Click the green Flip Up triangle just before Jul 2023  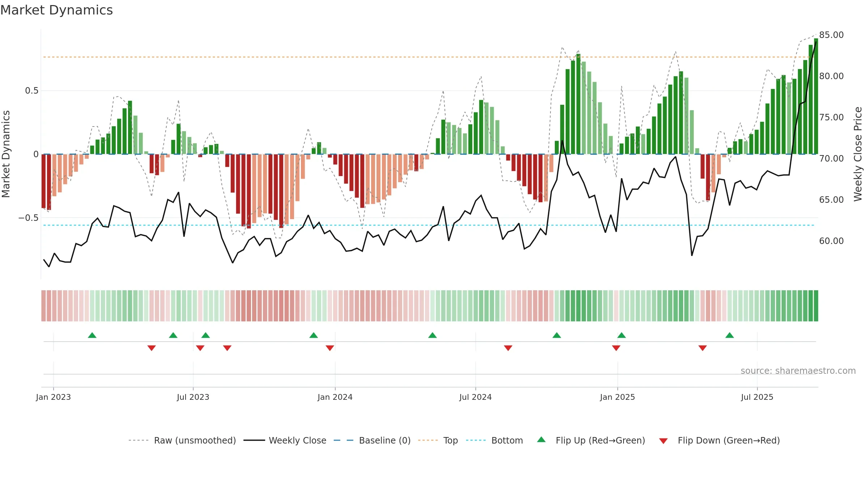pos(173,335)
